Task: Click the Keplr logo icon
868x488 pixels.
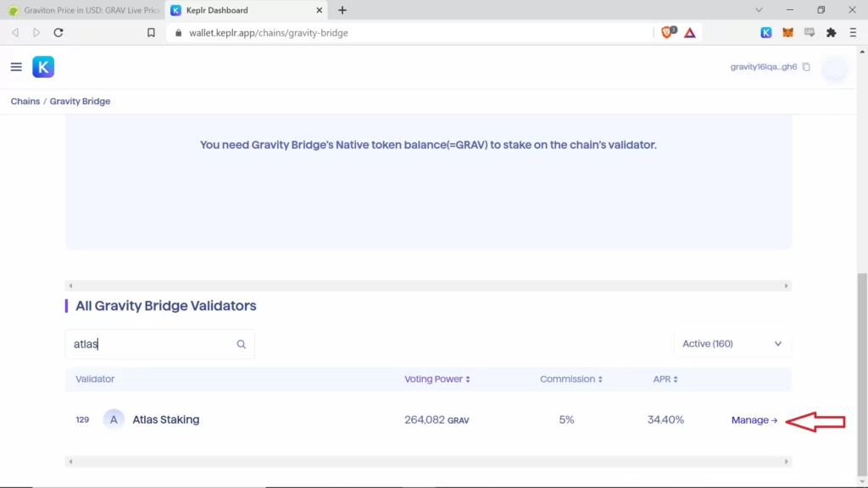Action: pos(43,67)
